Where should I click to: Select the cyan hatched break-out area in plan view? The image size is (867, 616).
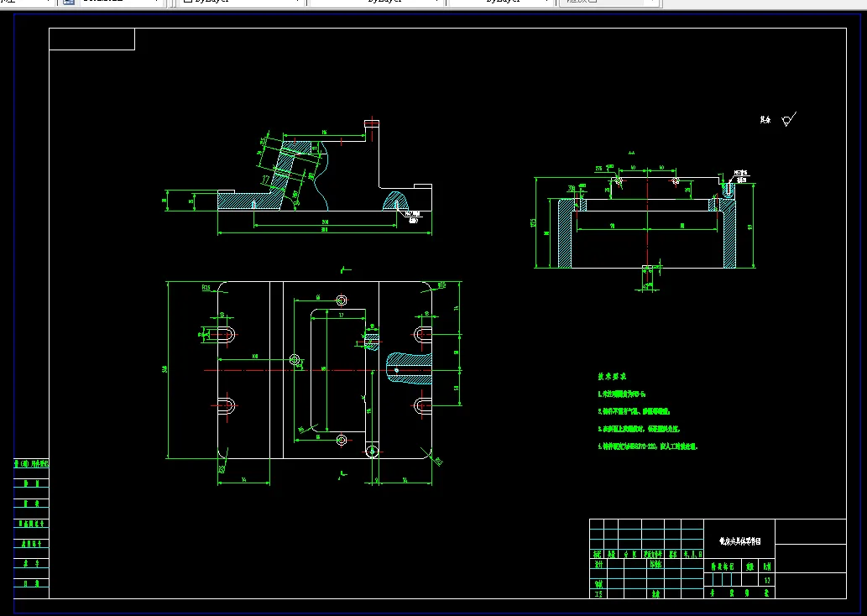click(409, 368)
